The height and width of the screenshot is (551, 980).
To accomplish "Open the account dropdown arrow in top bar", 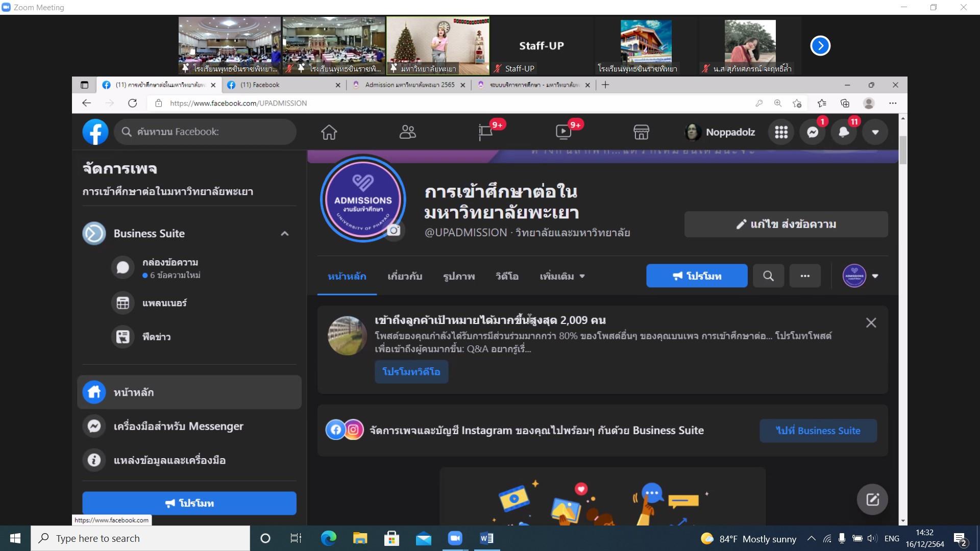I will [875, 132].
